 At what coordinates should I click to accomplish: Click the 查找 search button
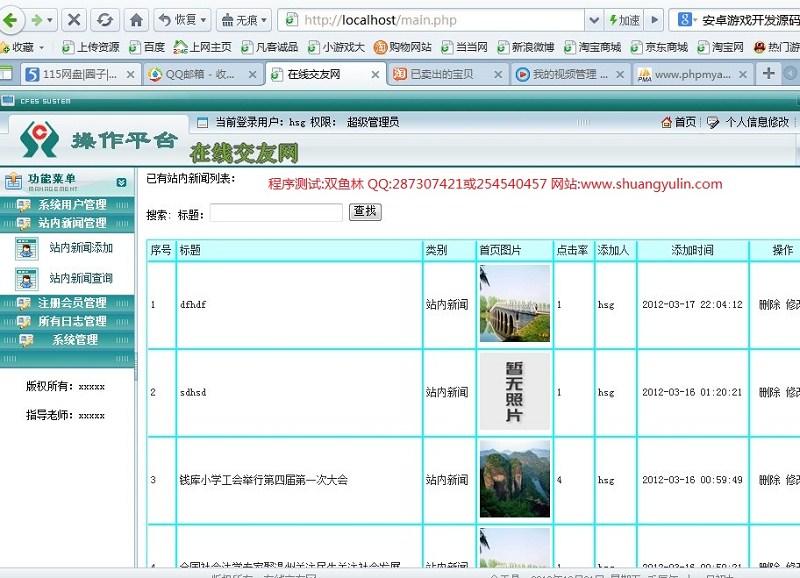pyautogui.click(x=365, y=212)
